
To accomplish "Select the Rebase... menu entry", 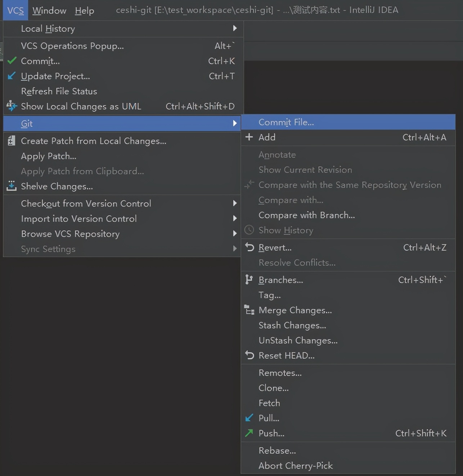I will point(277,450).
